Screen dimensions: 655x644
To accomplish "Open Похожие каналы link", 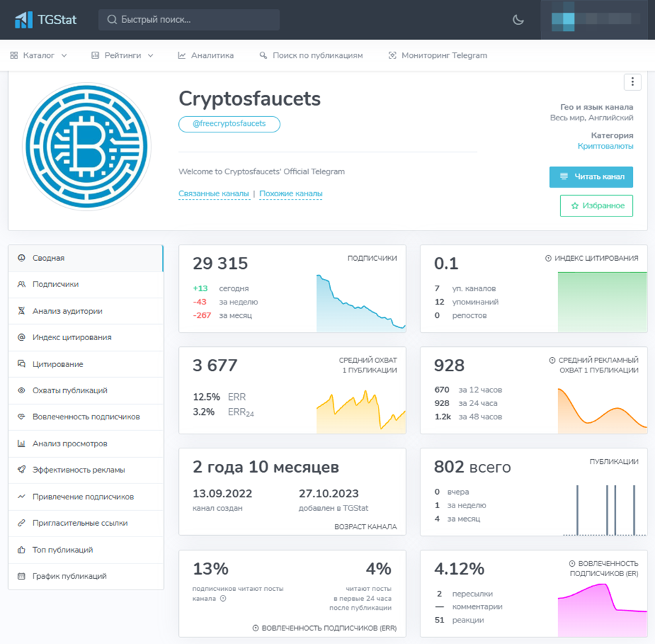I will click(x=291, y=194).
